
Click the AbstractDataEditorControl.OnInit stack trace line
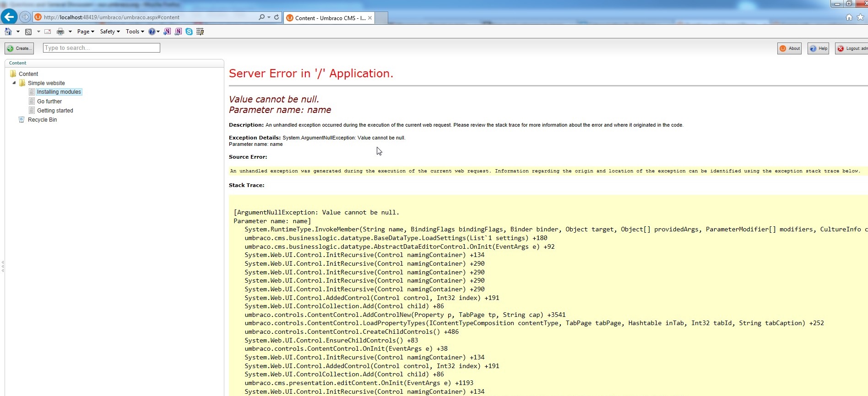click(400, 247)
